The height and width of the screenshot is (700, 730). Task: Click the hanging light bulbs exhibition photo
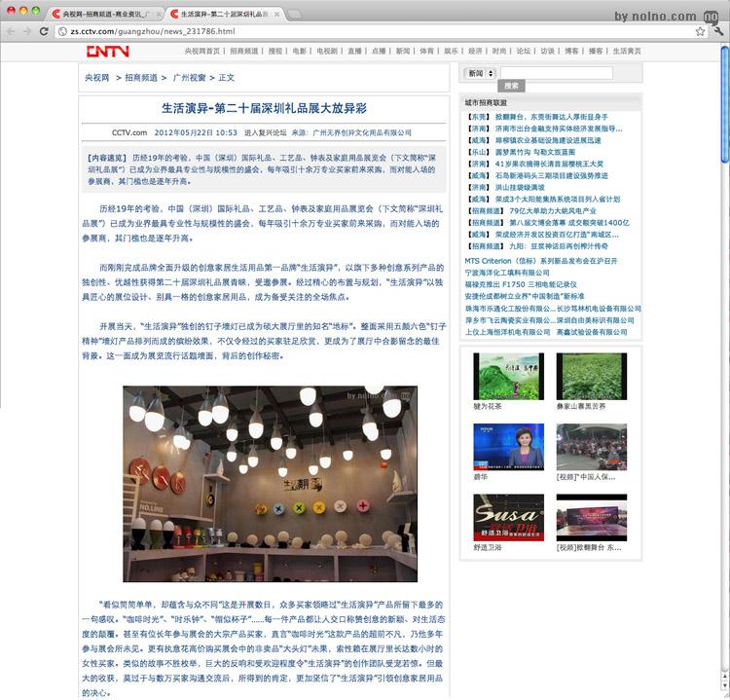(x=270, y=484)
